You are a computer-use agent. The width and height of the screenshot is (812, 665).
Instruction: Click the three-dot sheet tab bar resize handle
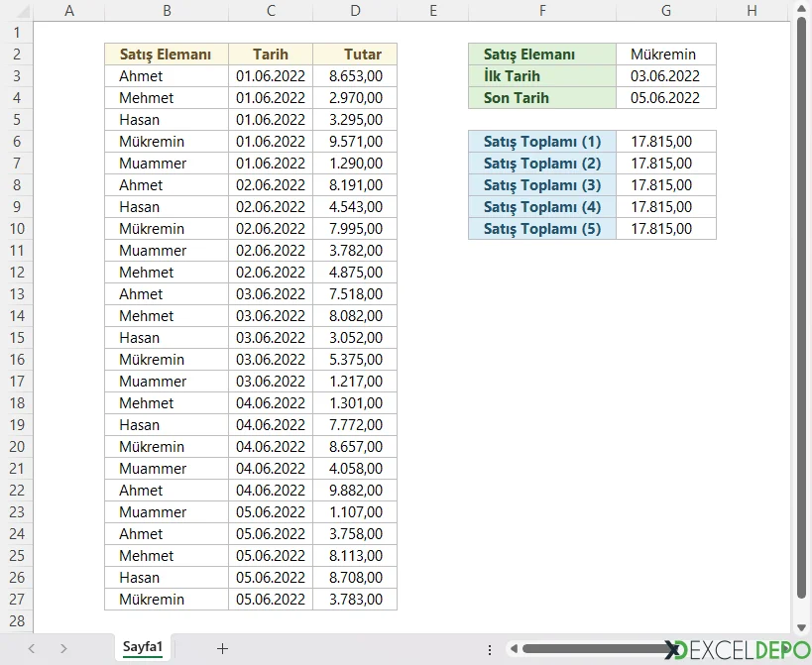tap(491, 649)
